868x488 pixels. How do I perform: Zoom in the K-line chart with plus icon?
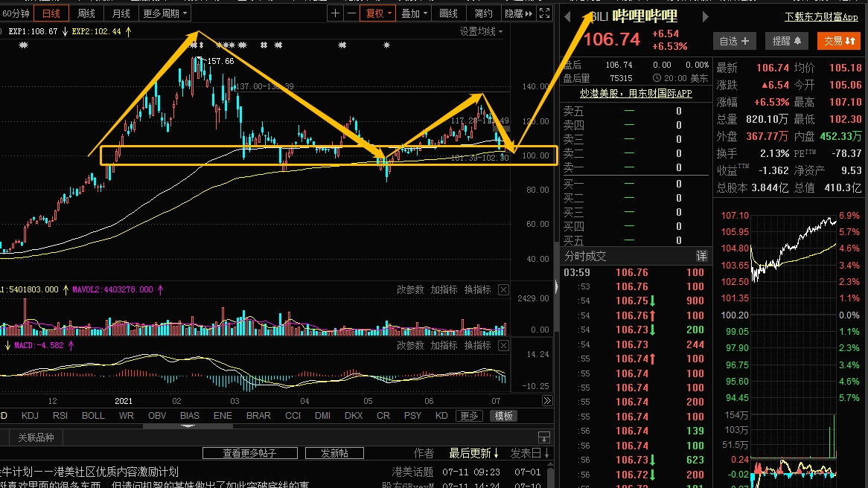(335, 13)
